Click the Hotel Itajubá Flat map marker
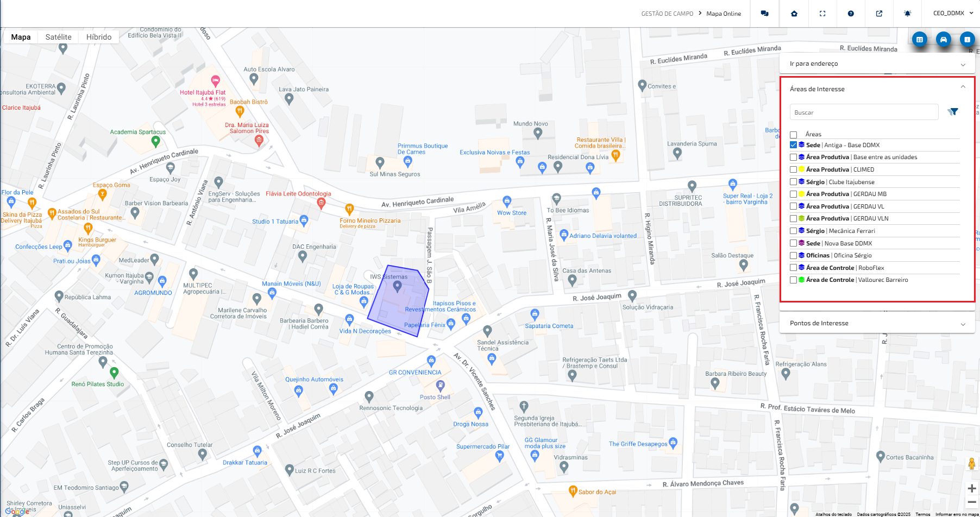This screenshot has width=980, height=517. click(216, 81)
